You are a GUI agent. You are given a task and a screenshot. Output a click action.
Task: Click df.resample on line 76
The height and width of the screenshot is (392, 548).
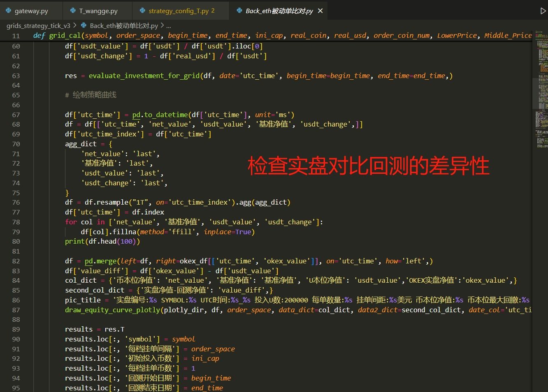click(x=107, y=203)
